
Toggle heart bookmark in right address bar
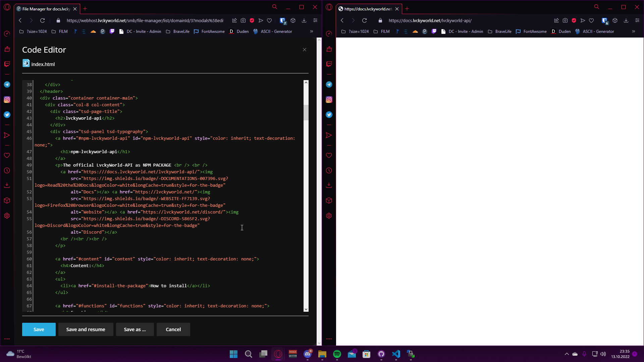[x=591, y=20]
